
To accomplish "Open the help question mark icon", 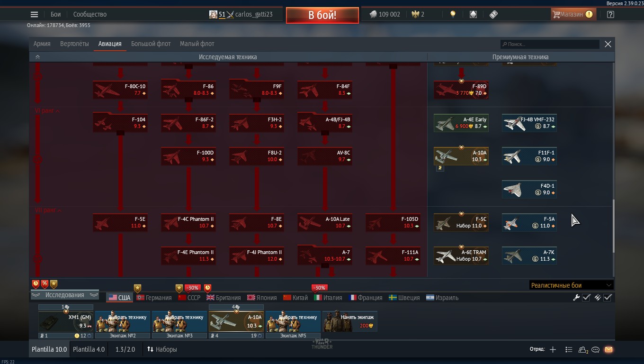I will [610, 14].
